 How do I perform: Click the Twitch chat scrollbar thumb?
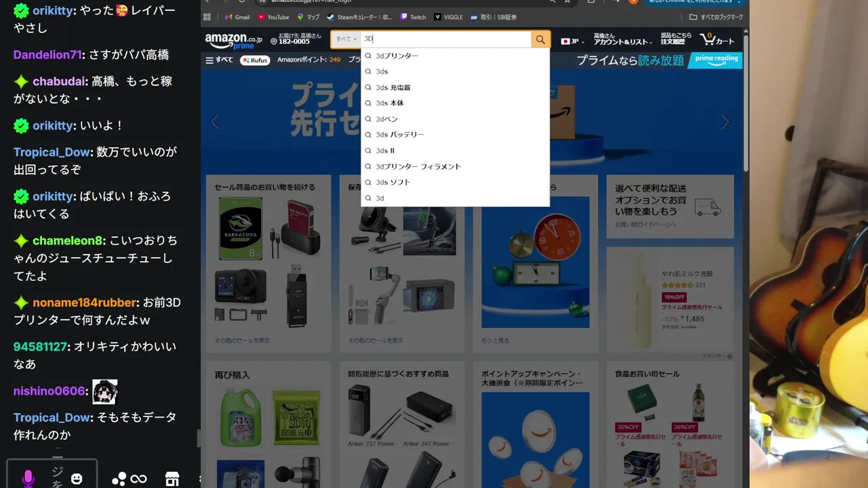[198, 439]
